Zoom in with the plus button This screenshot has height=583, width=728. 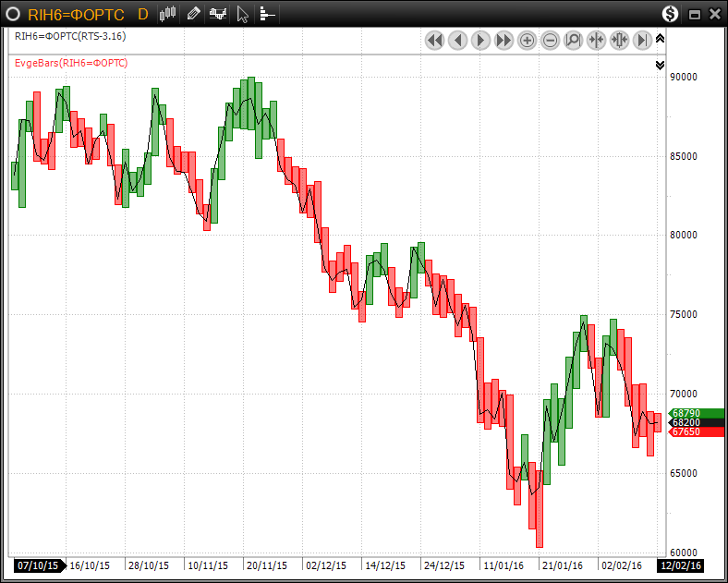(x=527, y=40)
